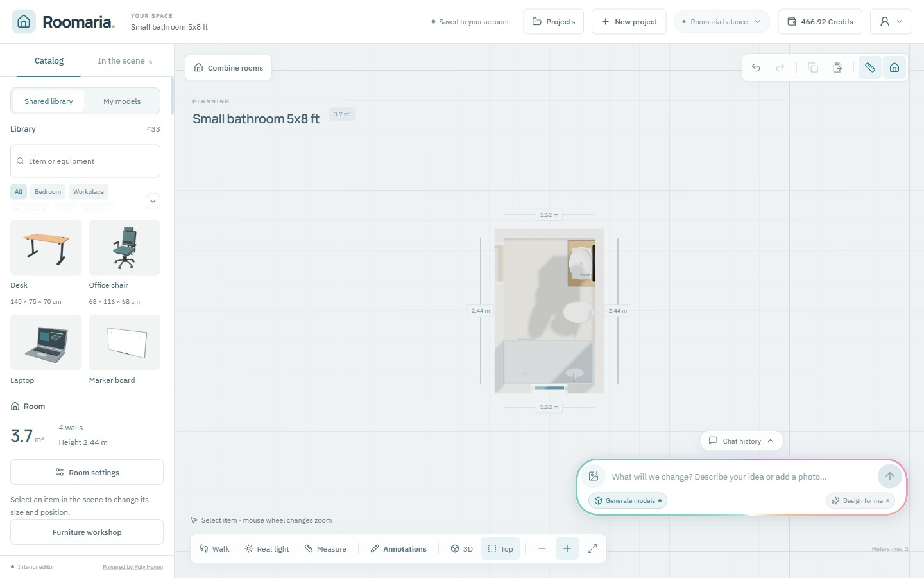Expand the category filter chips
This screenshot has height=578, width=924.
click(x=153, y=201)
